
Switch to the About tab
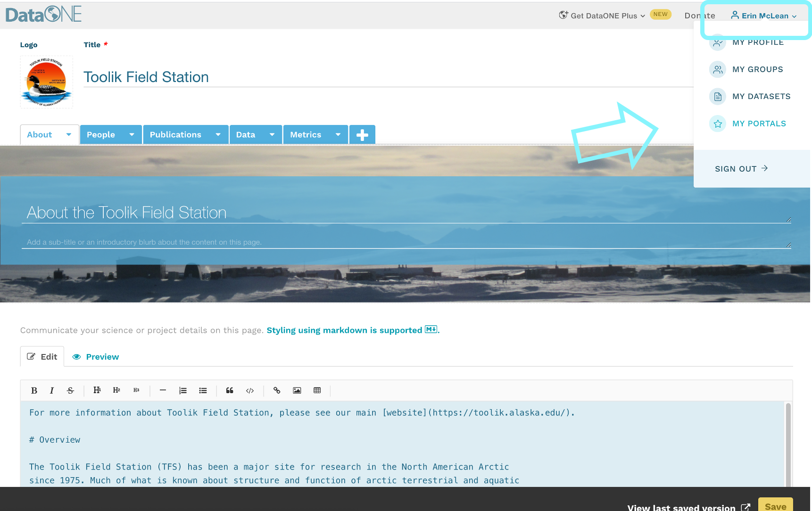click(x=40, y=135)
